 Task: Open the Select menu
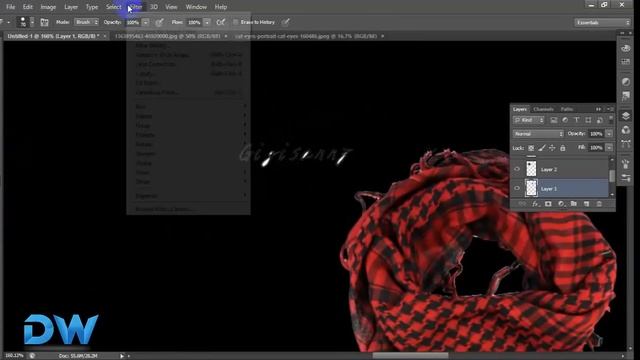(113, 7)
